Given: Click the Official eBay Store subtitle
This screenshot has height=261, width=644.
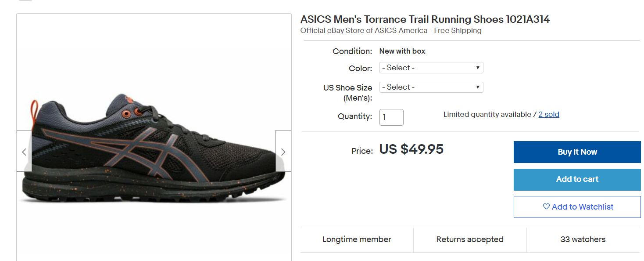Looking at the screenshot, I should [x=390, y=30].
